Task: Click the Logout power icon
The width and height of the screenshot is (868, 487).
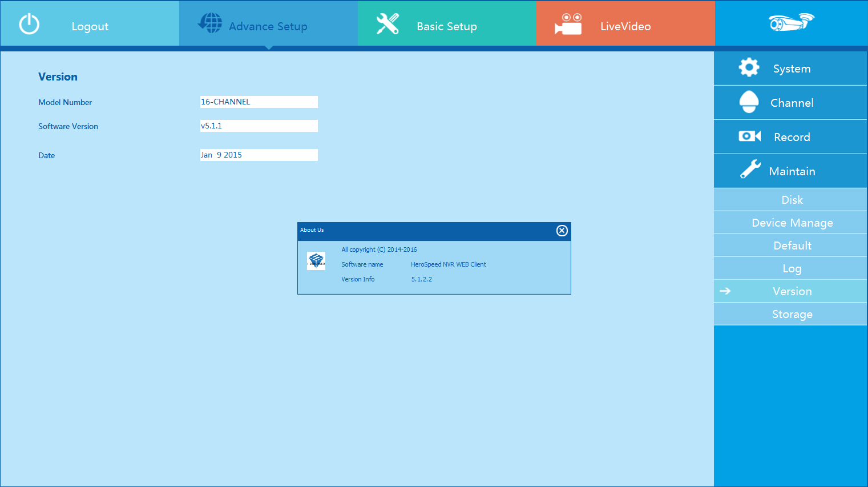Action: tap(29, 25)
